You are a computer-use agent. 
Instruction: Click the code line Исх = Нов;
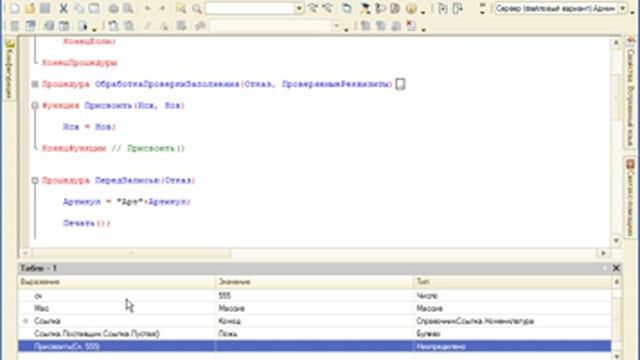tap(89, 127)
